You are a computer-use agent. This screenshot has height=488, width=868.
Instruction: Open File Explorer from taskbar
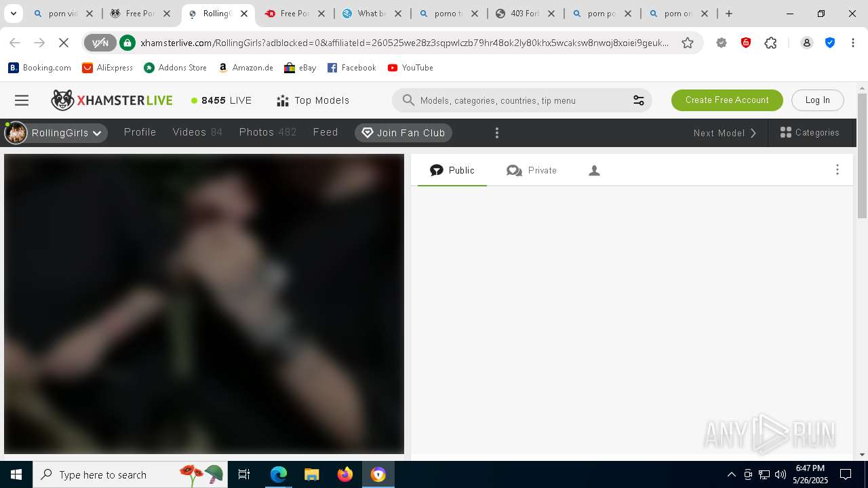point(312,474)
